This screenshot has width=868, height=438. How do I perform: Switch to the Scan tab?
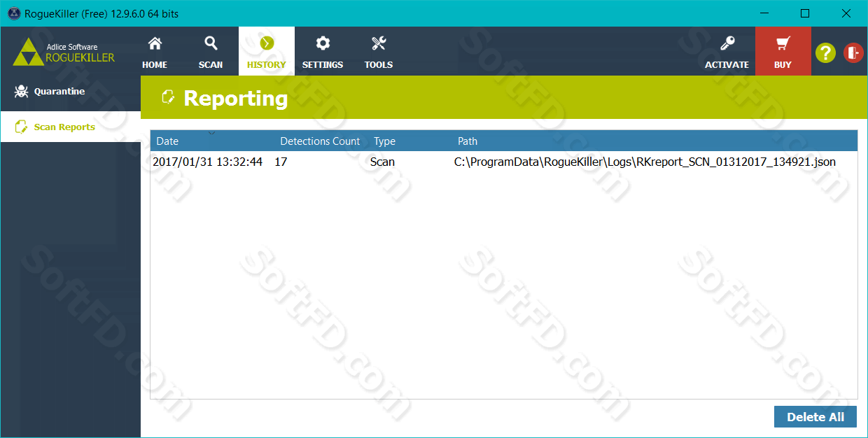coord(211,51)
